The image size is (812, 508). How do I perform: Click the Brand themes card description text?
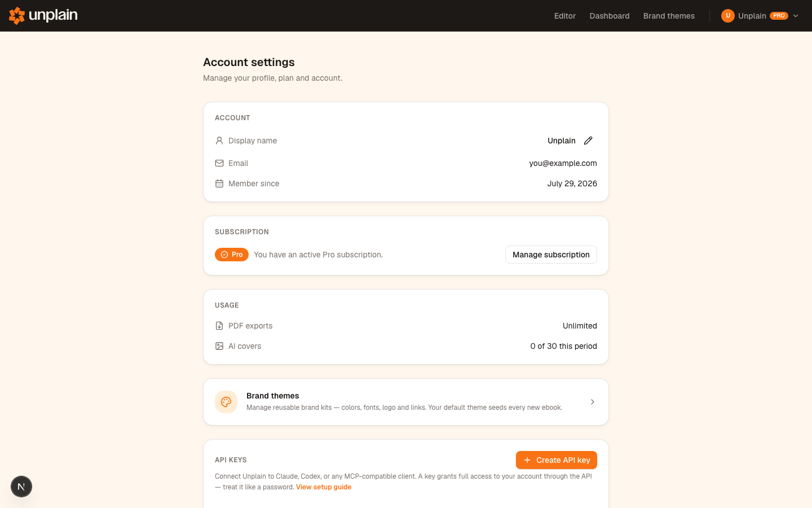pyautogui.click(x=404, y=408)
